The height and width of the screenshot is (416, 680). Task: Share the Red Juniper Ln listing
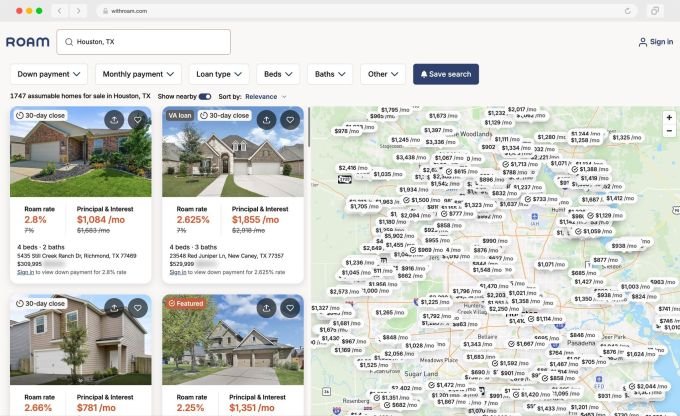[265, 119]
